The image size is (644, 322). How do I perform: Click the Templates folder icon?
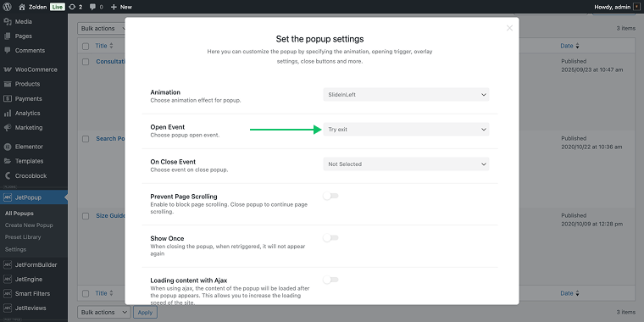point(8,161)
